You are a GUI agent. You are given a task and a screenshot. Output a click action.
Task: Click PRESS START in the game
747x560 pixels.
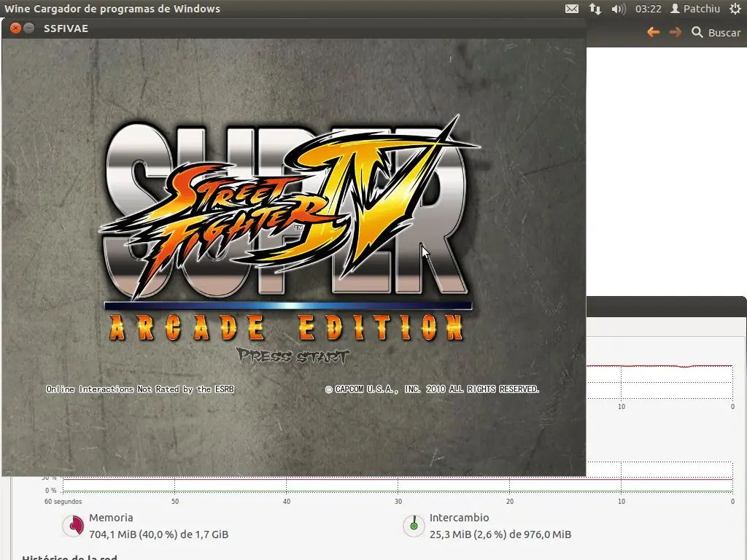click(x=293, y=356)
